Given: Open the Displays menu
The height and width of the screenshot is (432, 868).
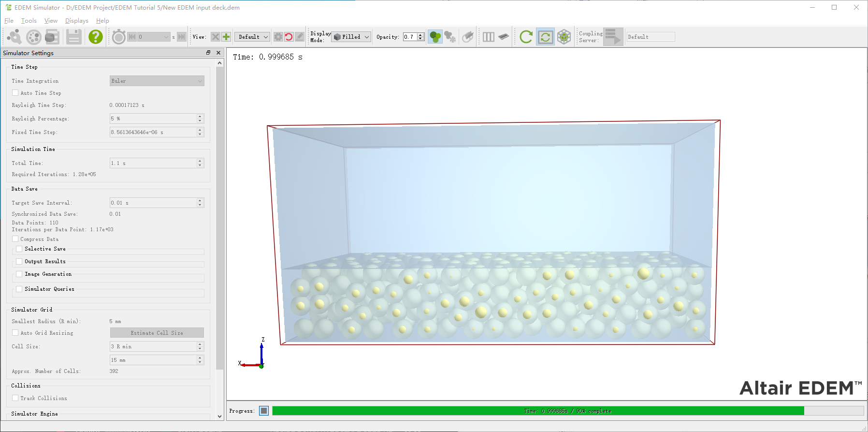Looking at the screenshot, I should (76, 21).
